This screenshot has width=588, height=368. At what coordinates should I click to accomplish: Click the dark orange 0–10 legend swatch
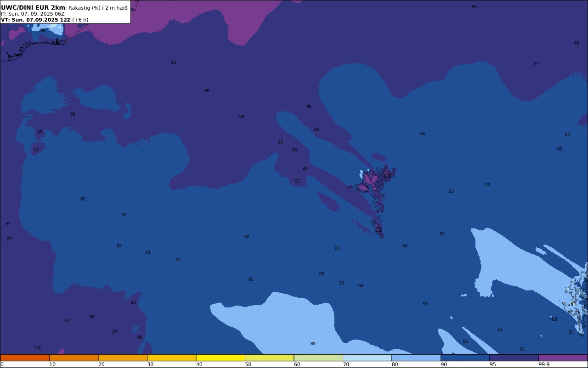(25, 357)
